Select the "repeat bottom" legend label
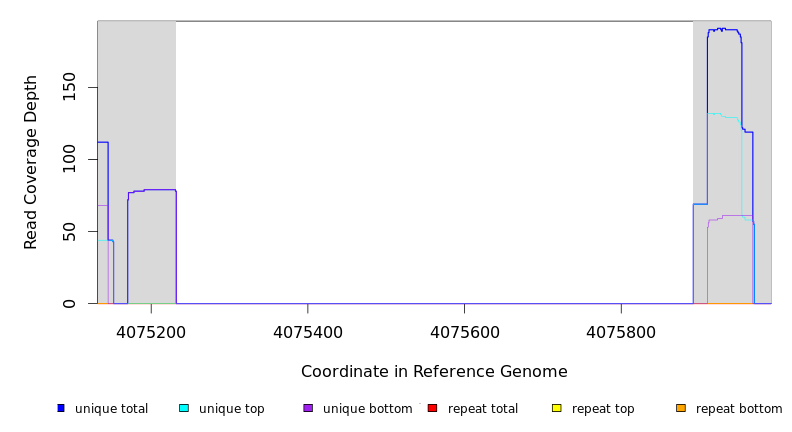Image resolution: width=792 pixels, height=432 pixels. [x=739, y=409]
